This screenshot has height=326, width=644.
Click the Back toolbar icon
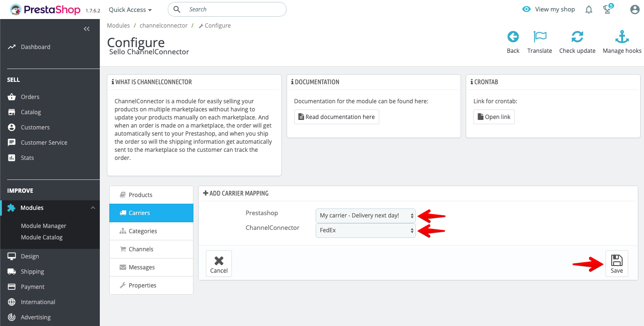point(513,37)
